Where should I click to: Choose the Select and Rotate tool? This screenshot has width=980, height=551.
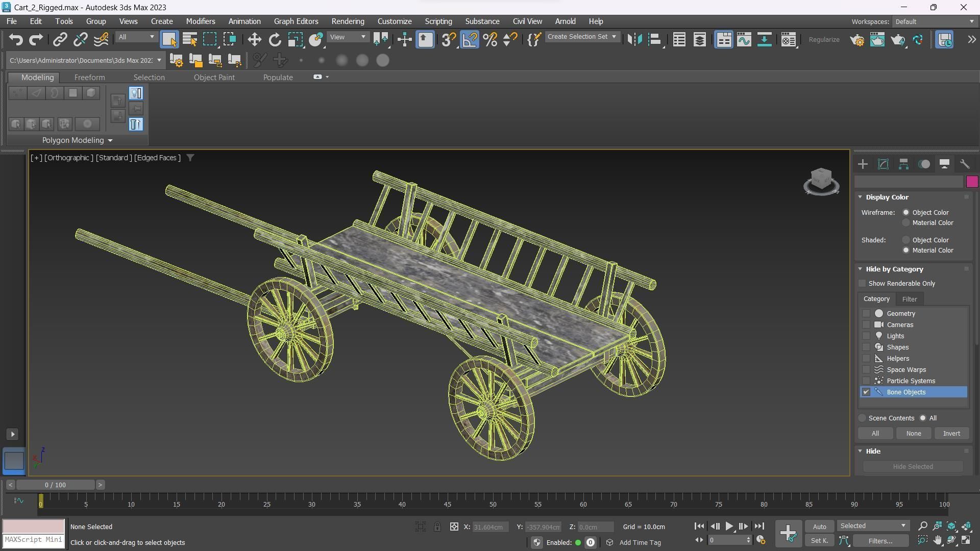(x=275, y=40)
